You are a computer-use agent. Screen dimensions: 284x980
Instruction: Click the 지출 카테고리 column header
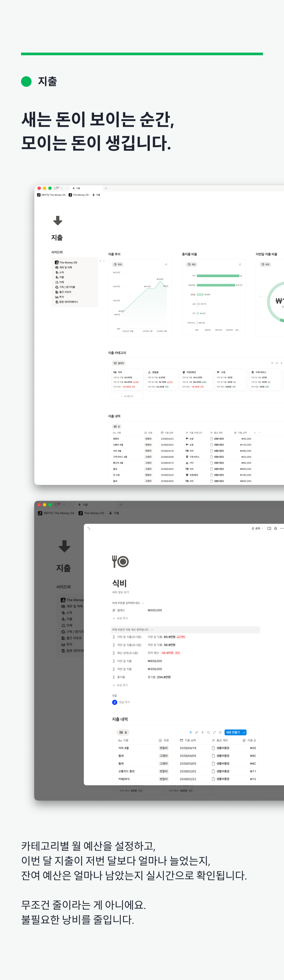(x=194, y=433)
